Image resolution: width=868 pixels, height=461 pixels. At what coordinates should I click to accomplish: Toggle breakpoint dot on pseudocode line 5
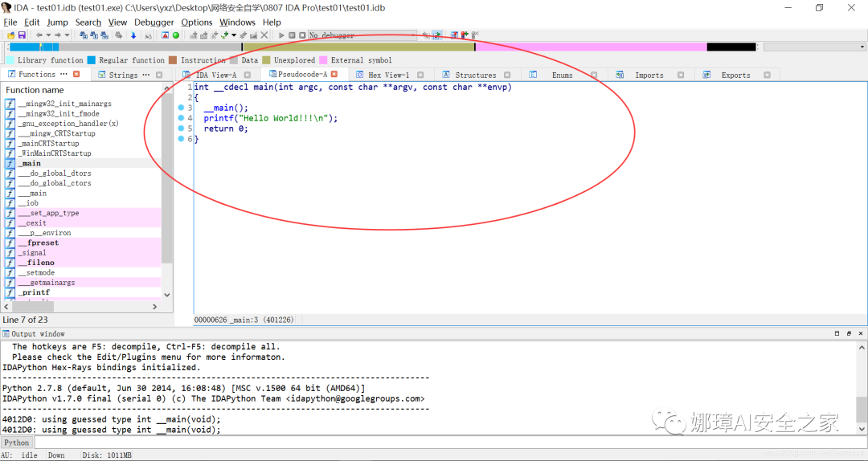click(x=181, y=129)
